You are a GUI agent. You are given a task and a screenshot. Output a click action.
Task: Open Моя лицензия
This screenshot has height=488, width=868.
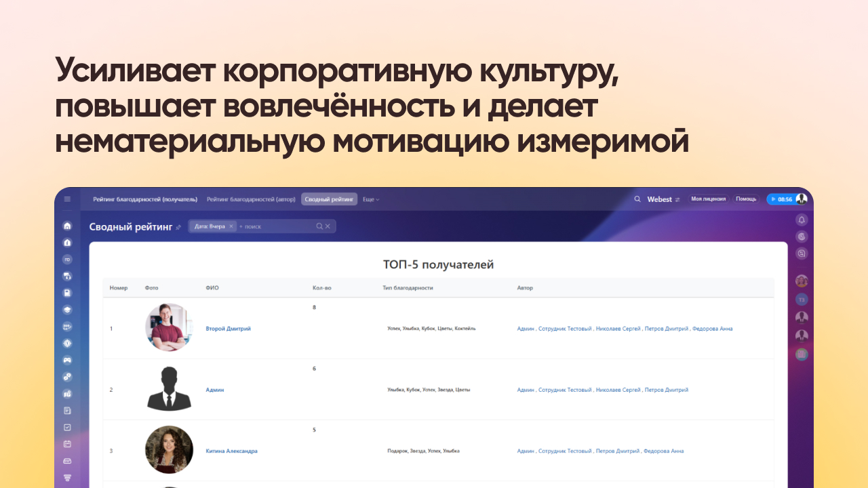coord(708,199)
